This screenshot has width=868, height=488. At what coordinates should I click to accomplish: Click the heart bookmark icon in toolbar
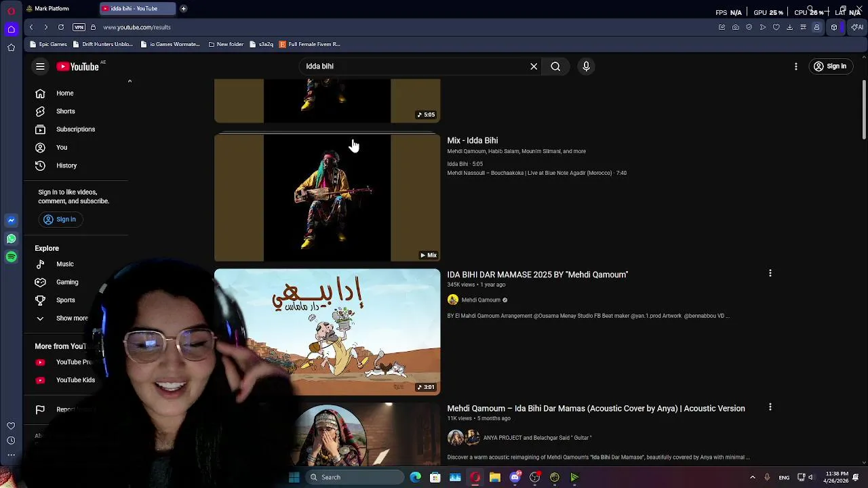[776, 27]
